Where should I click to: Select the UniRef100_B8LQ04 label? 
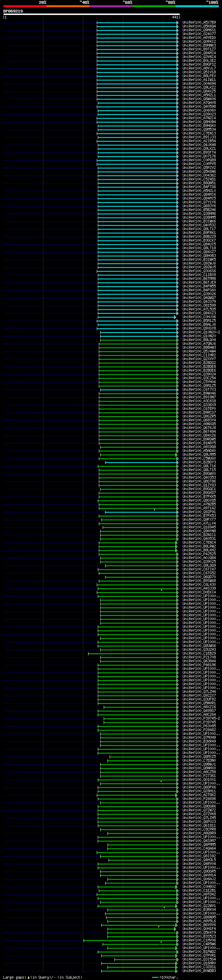(199, 340)
